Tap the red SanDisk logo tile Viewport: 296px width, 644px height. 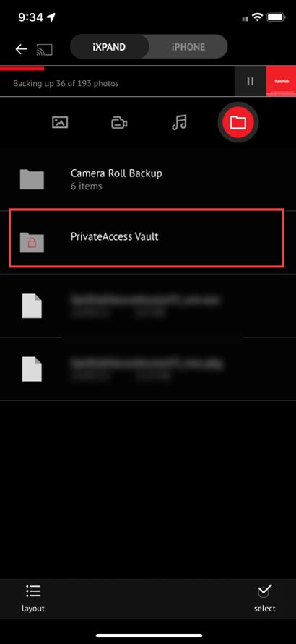click(x=282, y=82)
